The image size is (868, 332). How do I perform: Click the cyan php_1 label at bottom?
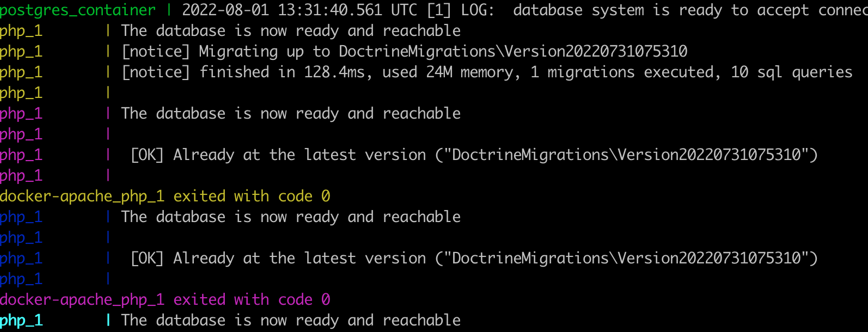click(x=21, y=321)
